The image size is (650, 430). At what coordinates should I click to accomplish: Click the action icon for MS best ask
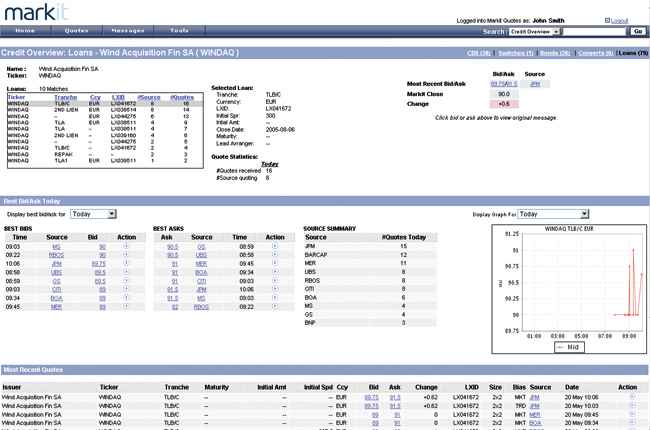(x=275, y=298)
